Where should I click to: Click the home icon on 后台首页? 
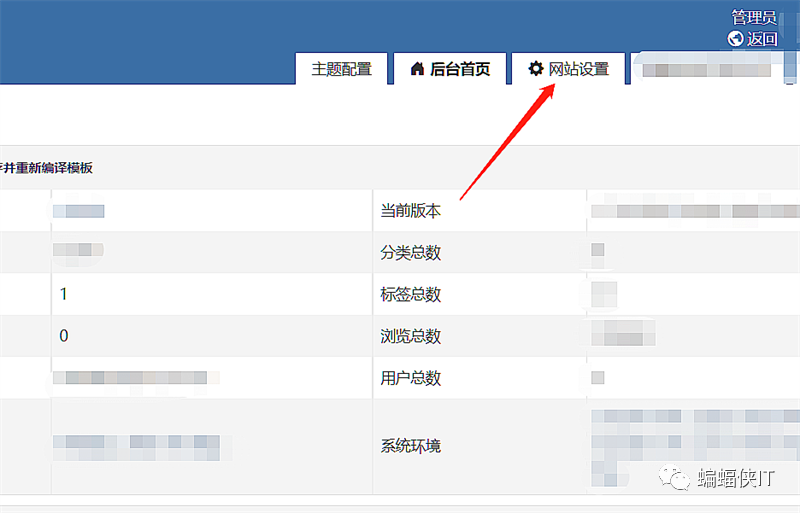tap(417, 68)
